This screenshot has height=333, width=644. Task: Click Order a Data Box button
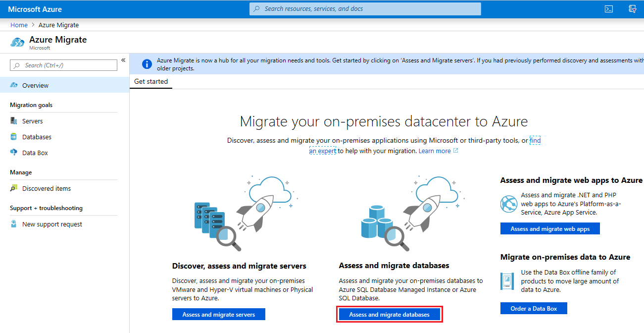pos(534,308)
